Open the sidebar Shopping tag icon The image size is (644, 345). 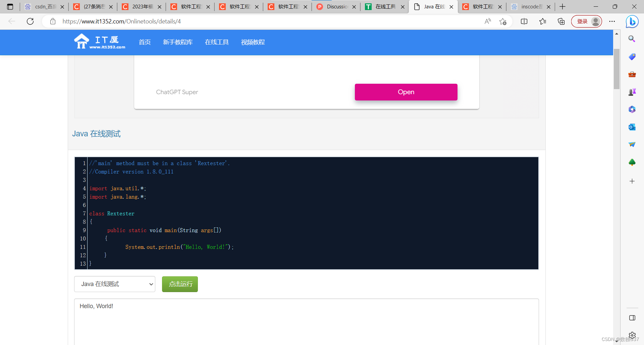[x=632, y=57]
